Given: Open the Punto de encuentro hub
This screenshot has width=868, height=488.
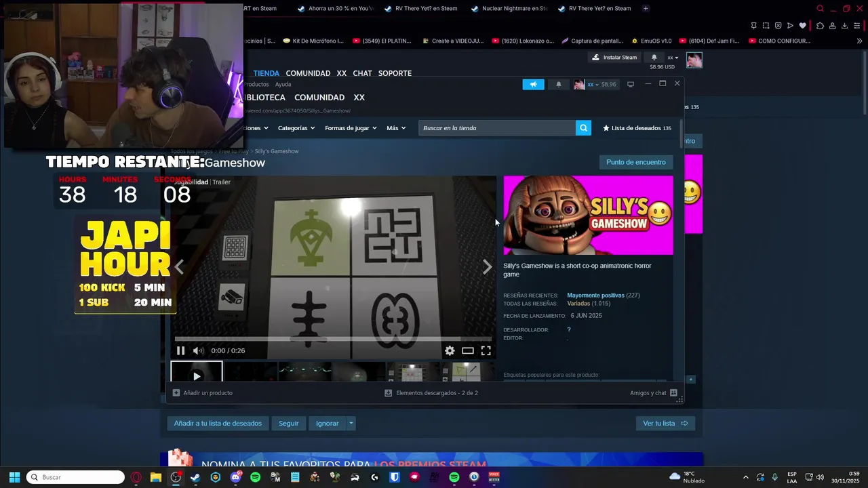Looking at the screenshot, I should (636, 162).
